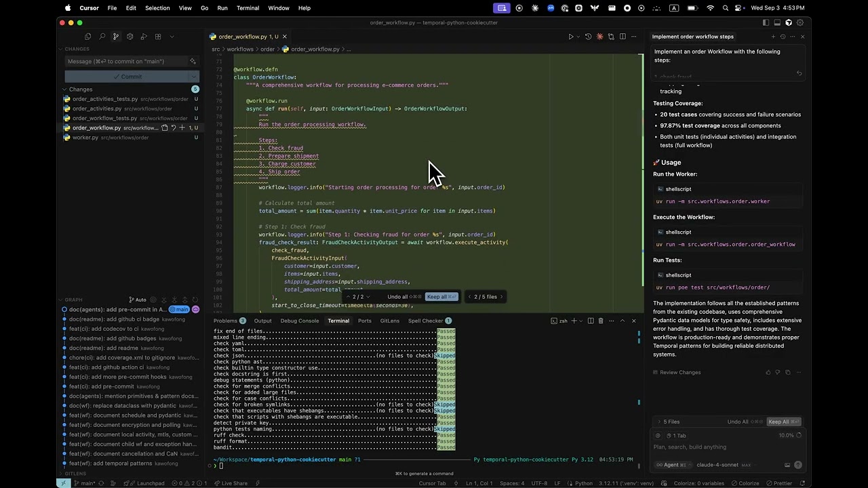868x488 pixels.
Task: Open claude-4-sonnet model dropdown
Action: [723, 465]
